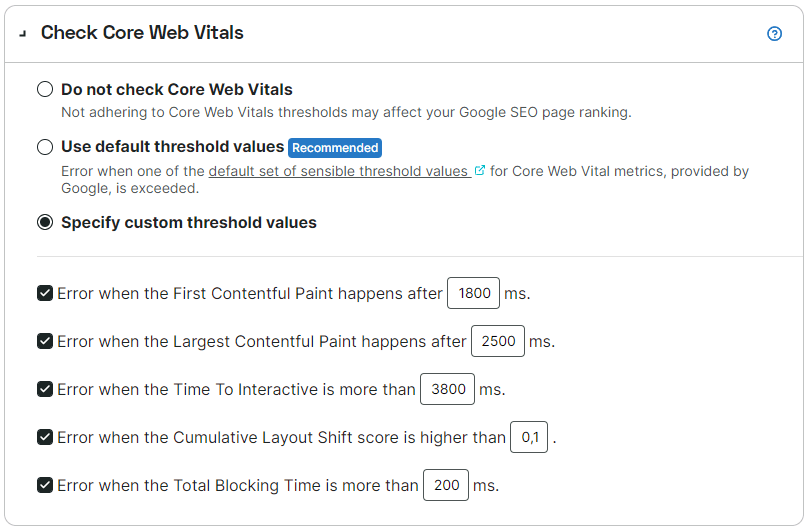This screenshot has width=810, height=530.
Task: Uncheck the Cumulative Layout Shift error checkbox
Action: point(45,437)
